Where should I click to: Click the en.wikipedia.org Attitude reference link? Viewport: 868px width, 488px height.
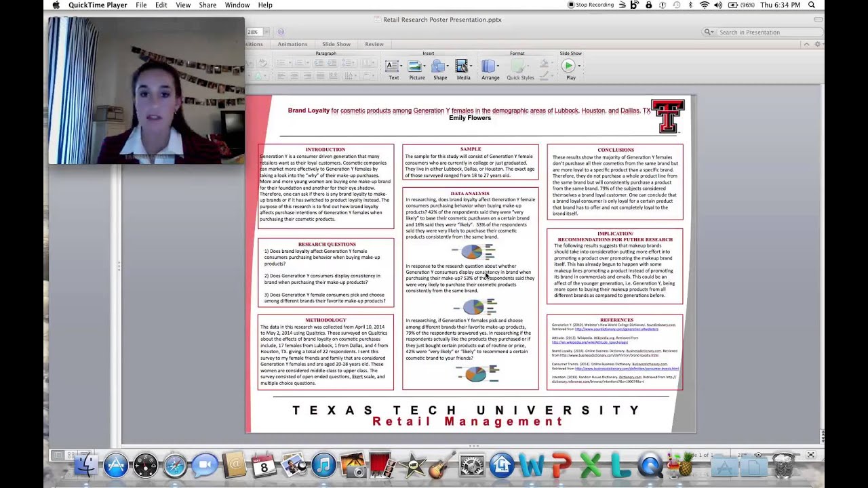click(590, 342)
